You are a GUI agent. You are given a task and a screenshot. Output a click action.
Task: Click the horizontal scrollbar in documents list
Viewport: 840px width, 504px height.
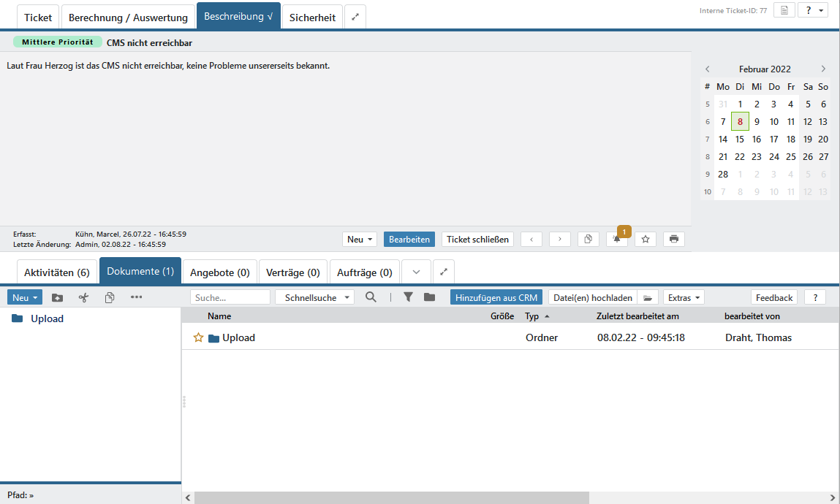click(x=391, y=497)
